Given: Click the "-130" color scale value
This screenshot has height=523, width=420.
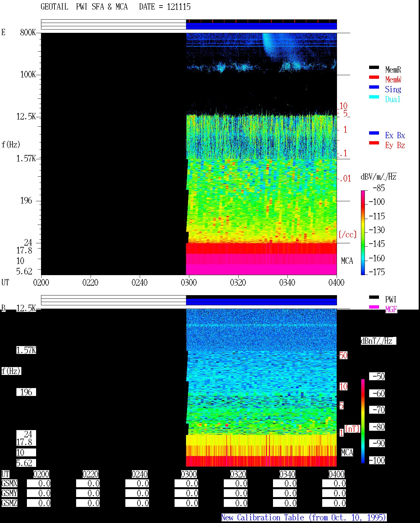Looking at the screenshot, I should coord(377,230).
